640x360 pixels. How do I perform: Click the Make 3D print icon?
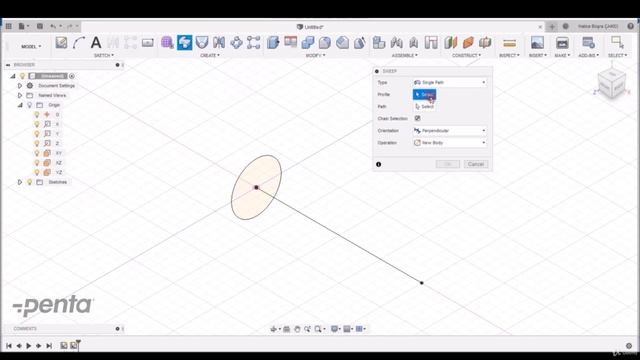[562, 42]
